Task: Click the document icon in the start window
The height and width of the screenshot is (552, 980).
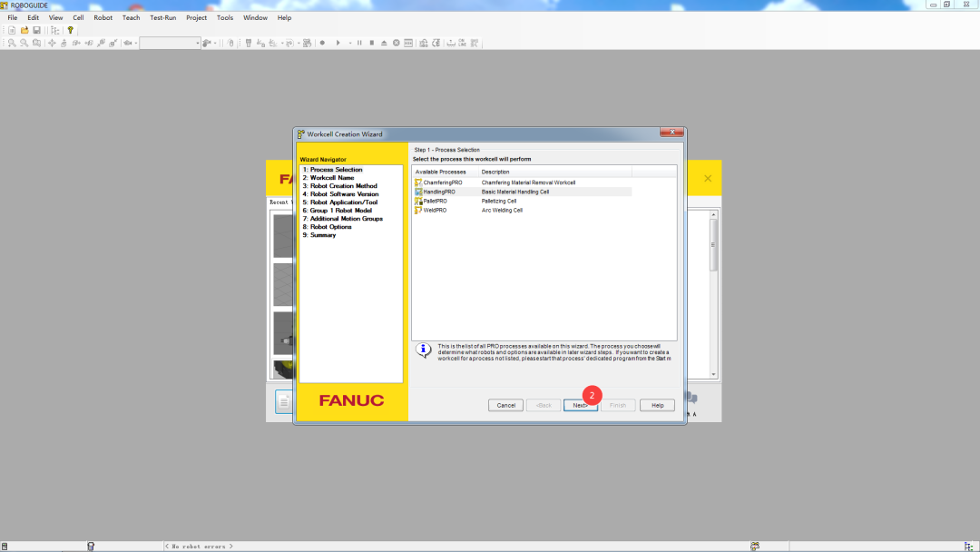Action: pos(284,402)
